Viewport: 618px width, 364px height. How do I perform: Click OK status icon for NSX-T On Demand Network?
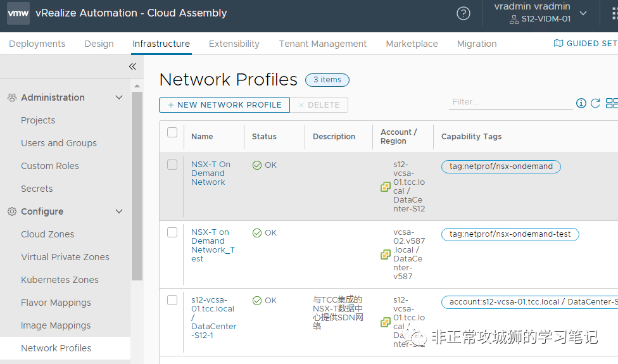257,165
